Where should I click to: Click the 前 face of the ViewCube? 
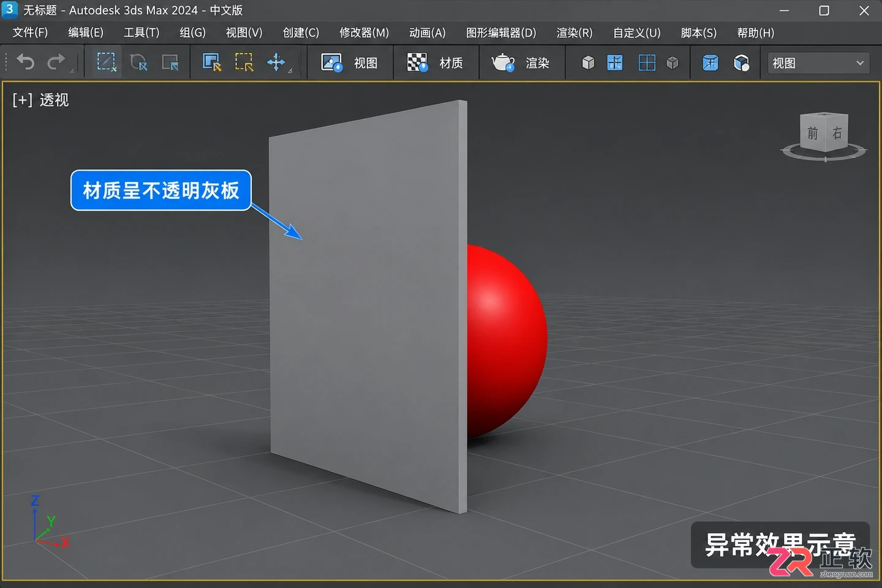point(813,134)
